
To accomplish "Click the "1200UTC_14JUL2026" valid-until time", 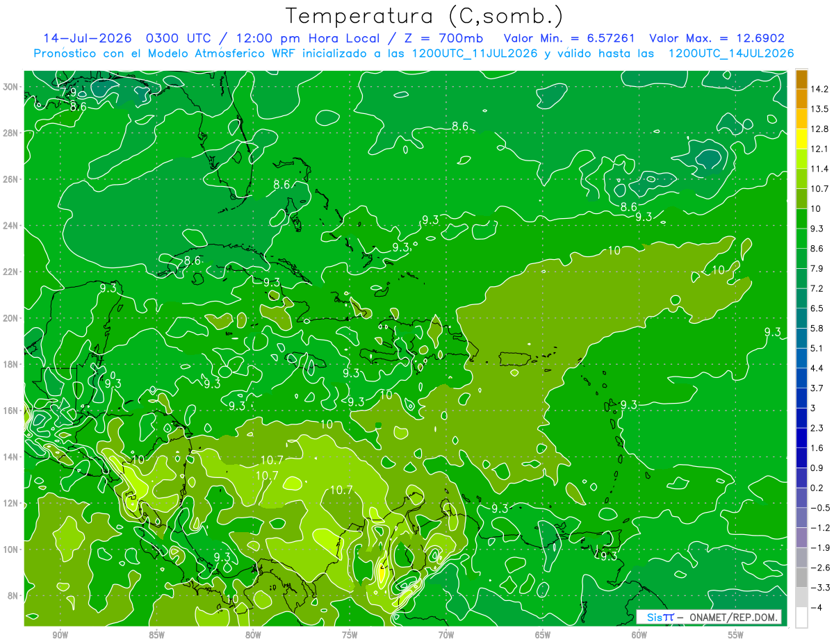I will (x=731, y=53).
